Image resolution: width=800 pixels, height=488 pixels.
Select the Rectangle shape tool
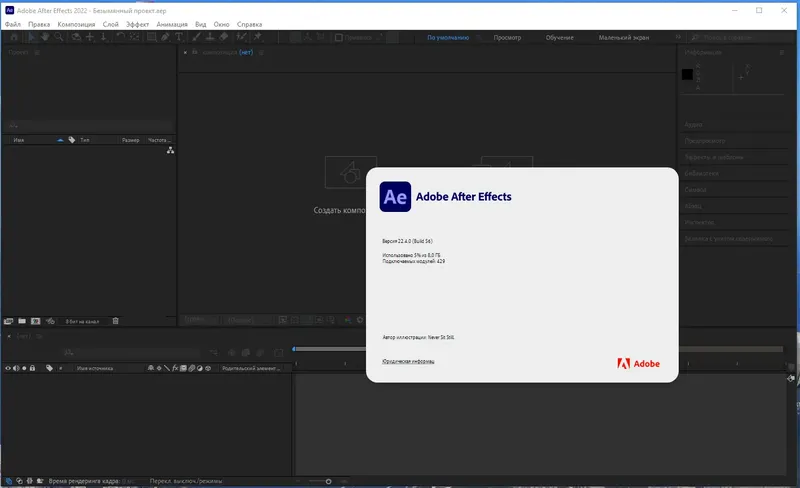point(152,37)
